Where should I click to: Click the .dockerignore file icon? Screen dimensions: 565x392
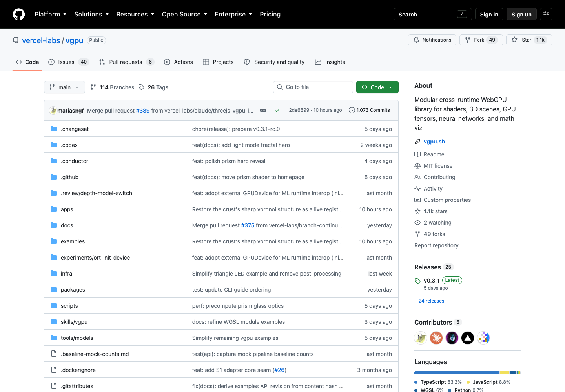click(x=54, y=370)
